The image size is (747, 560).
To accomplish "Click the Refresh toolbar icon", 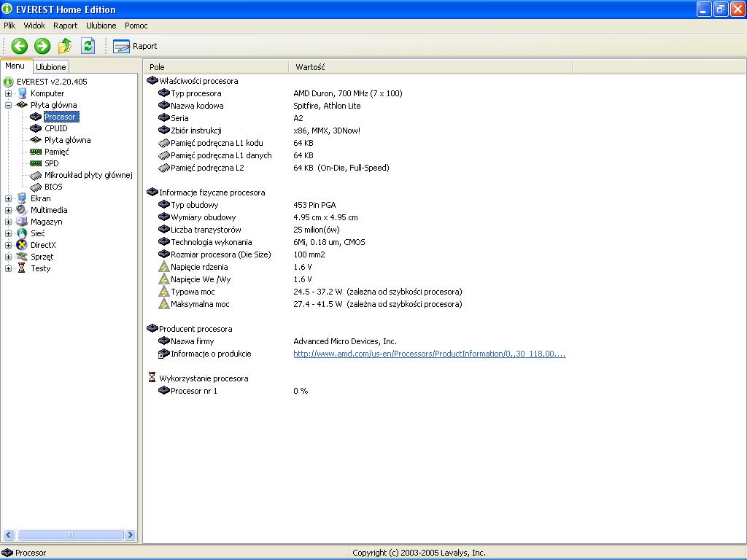I will click(88, 46).
